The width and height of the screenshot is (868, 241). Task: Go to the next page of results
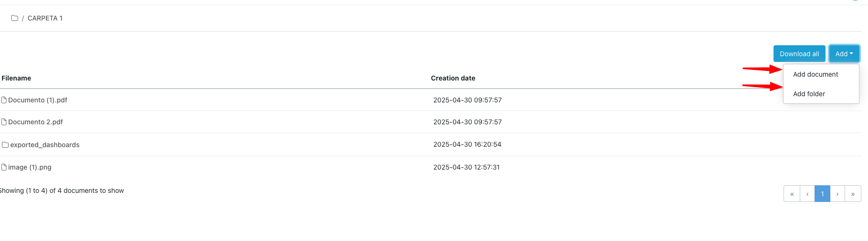[837, 194]
